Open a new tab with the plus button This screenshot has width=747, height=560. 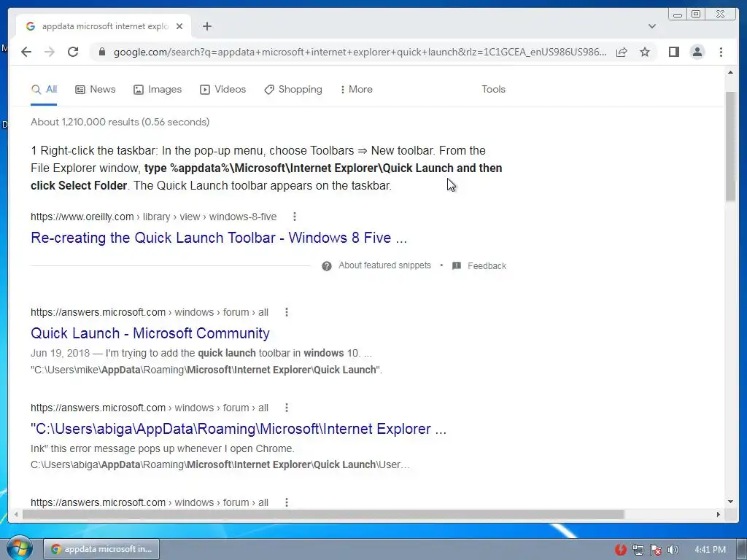pyautogui.click(x=206, y=26)
